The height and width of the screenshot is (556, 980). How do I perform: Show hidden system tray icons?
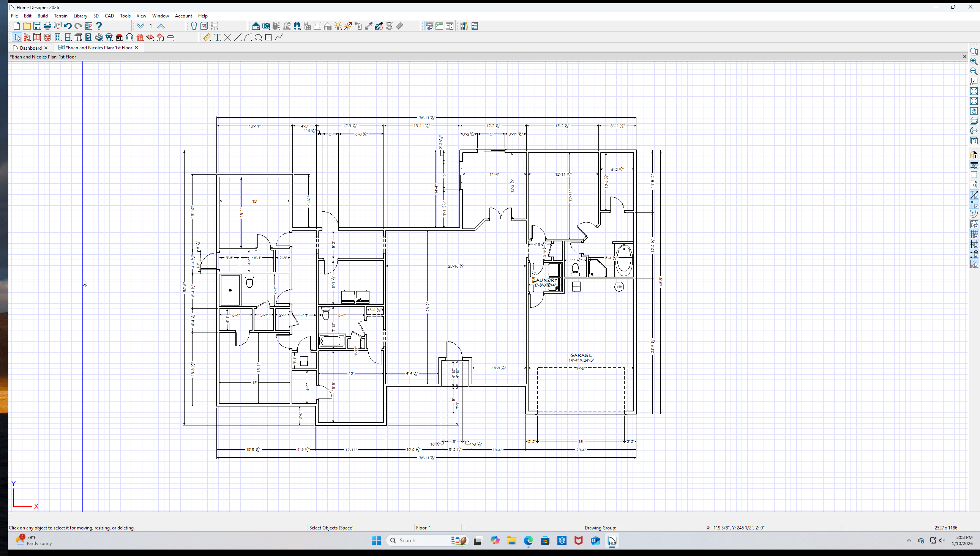909,540
